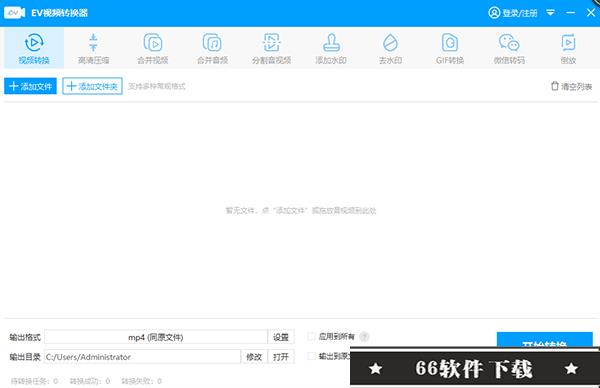Click the help question mark icon
Screen dimensions: 600x388
click(x=364, y=337)
